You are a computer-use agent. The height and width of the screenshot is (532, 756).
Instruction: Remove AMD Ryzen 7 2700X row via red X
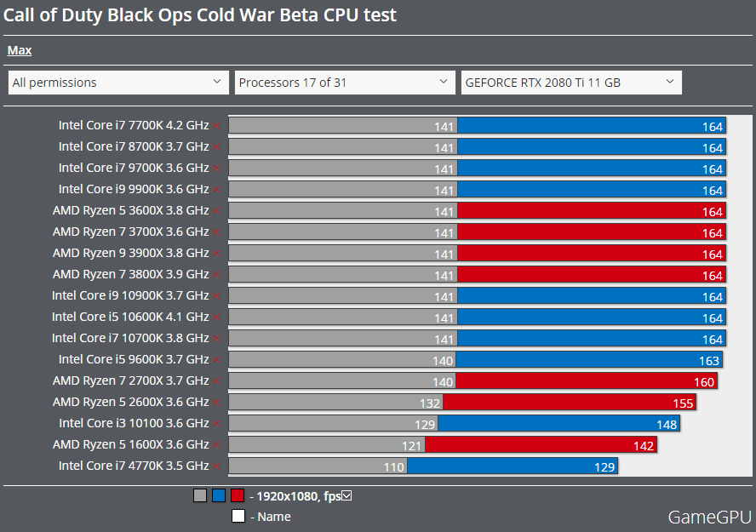point(216,381)
